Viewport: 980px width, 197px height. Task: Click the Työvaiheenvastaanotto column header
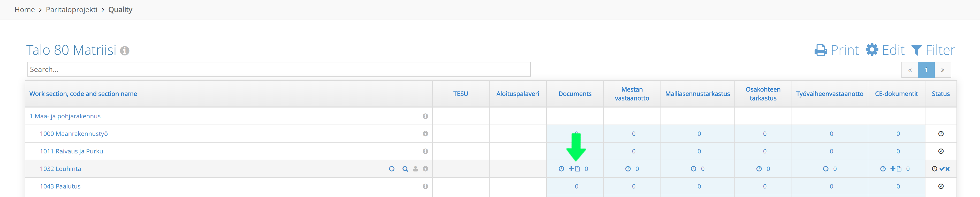(830, 94)
